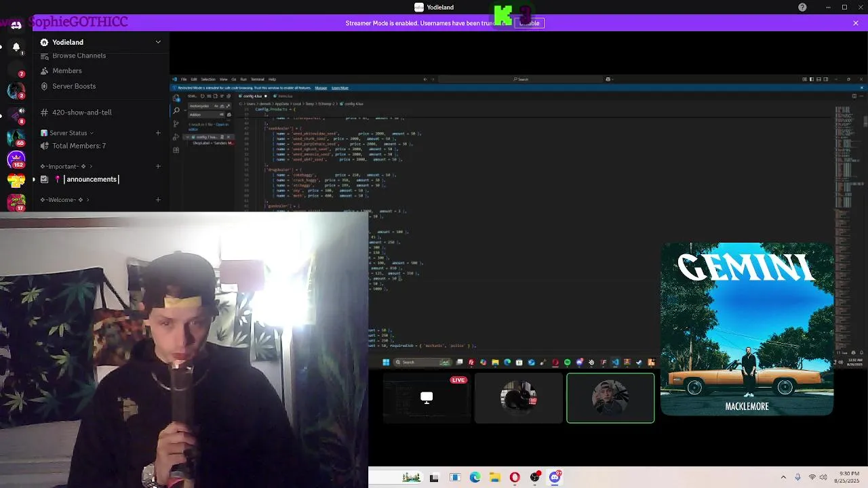Image resolution: width=868 pixels, height=488 pixels.
Task: Open Edit menu in VS Code
Action: [193, 79]
